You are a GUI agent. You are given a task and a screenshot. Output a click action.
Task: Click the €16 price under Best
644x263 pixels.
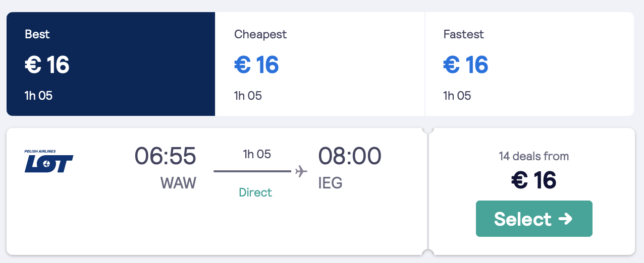[x=47, y=64]
